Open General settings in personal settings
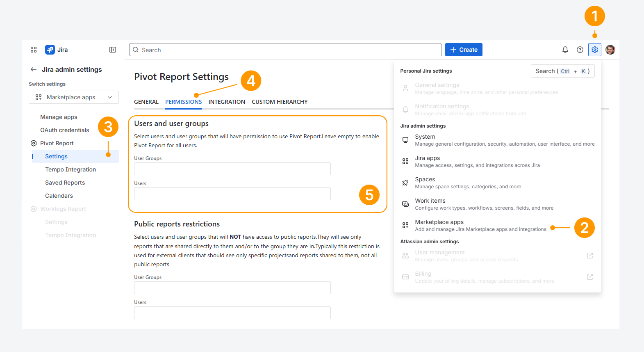This screenshot has width=644, height=352. click(498, 88)
